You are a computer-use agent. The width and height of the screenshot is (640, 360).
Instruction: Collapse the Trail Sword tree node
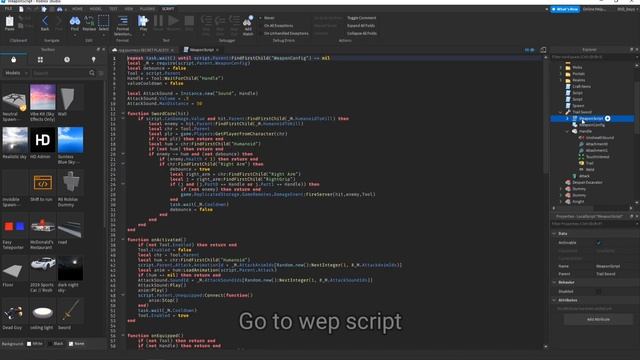(561, 112)
